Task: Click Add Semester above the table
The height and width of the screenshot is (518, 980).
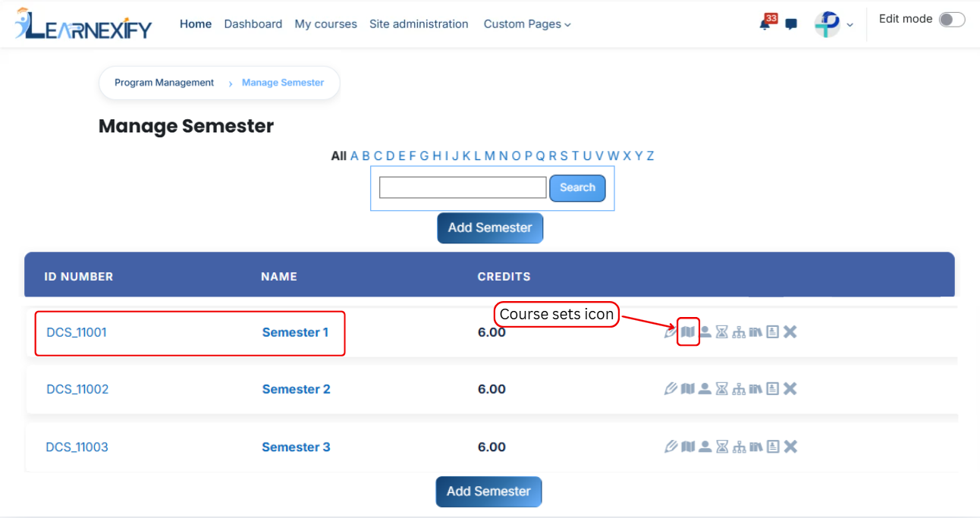Action: [490, 228]
